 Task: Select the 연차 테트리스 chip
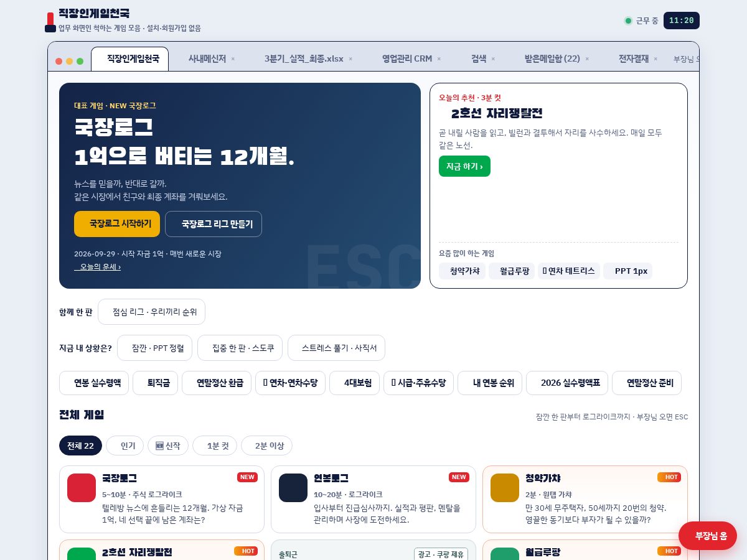tap(569, 271)
